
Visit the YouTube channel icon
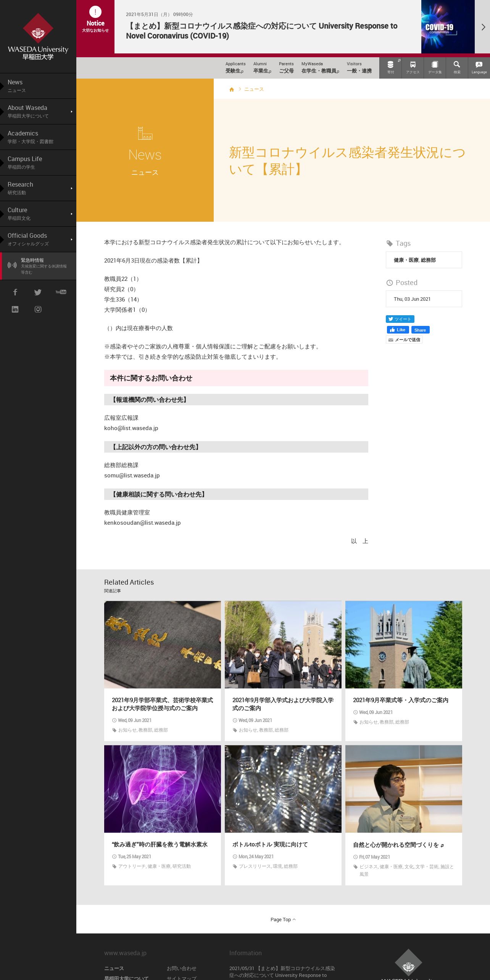(61, 292)
